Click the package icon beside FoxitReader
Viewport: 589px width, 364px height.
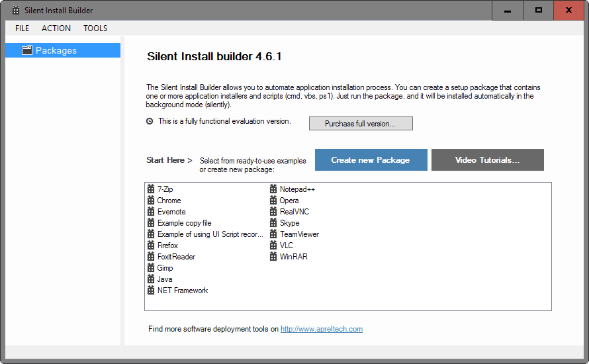click(x=151, y=257)
